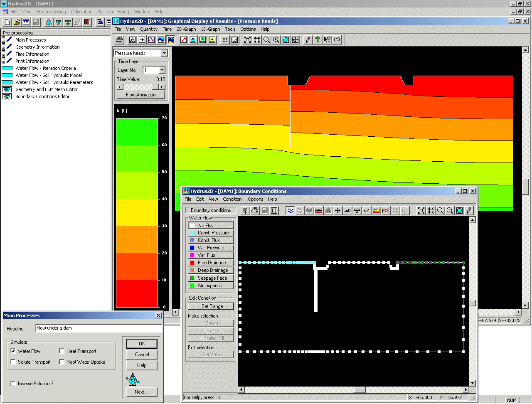Click the pencil icon in Boundary Conditions toolbar
Image resolution: width=532 pixels, height=404 pixels.
[469, 211]
